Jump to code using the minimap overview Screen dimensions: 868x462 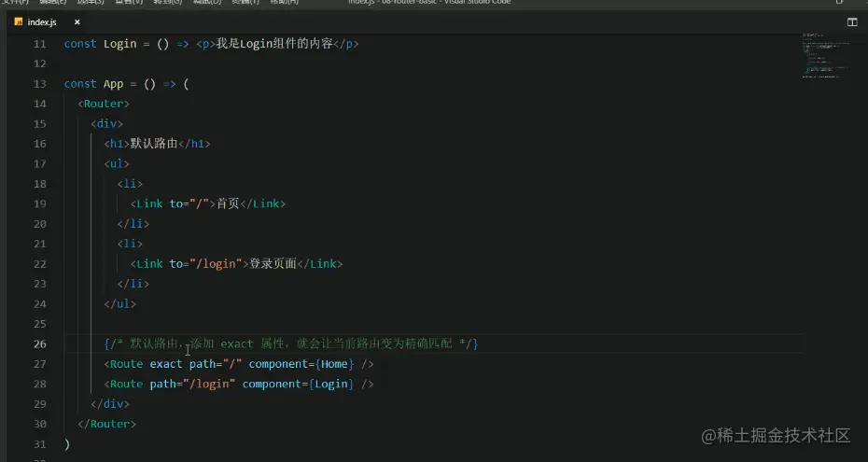[827, 56]
